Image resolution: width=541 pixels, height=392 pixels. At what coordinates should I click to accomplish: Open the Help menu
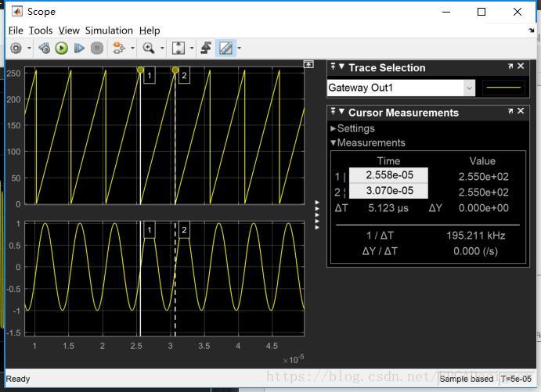click(150, 31)
